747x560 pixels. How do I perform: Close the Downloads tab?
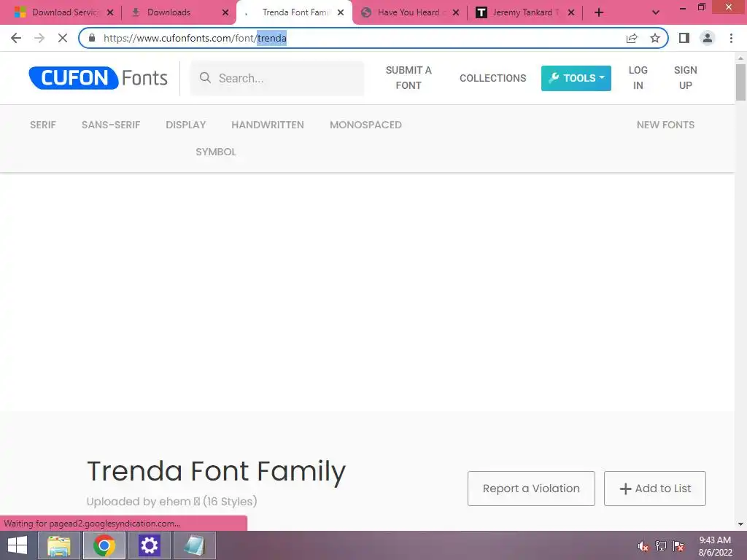point(225,12)
